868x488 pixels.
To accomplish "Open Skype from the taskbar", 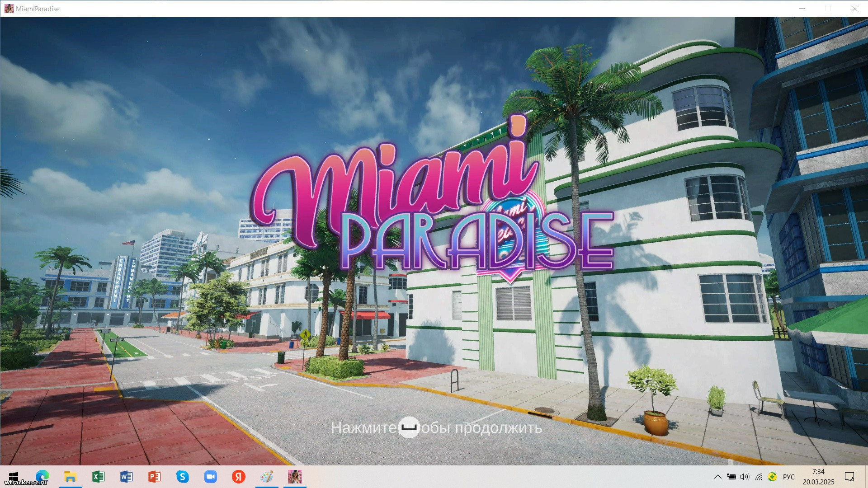I will pos(182,477).
